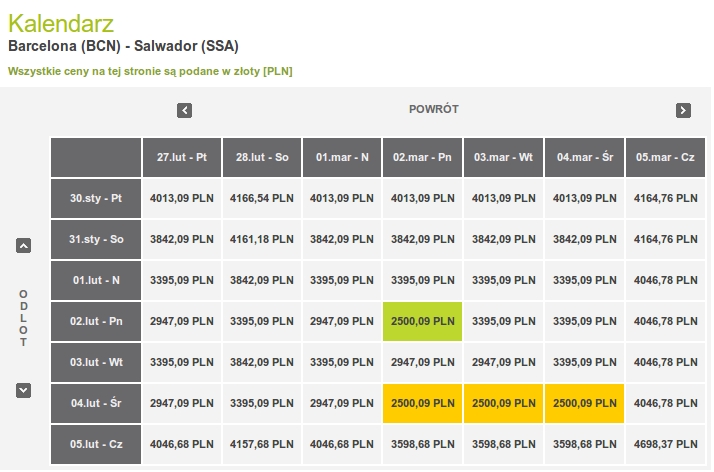Select the 4698,37 PLN fare

(665, 444)
